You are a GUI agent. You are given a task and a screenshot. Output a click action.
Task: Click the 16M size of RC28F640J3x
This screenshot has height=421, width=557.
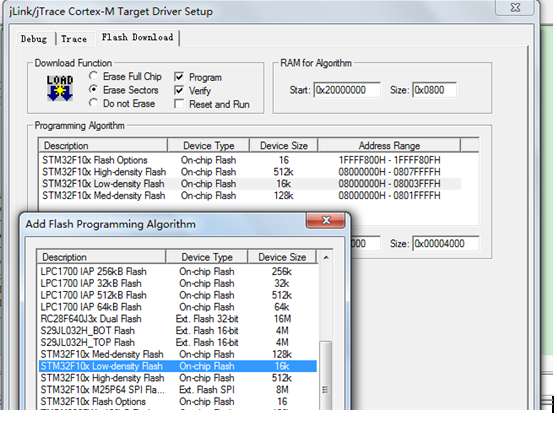282,319
